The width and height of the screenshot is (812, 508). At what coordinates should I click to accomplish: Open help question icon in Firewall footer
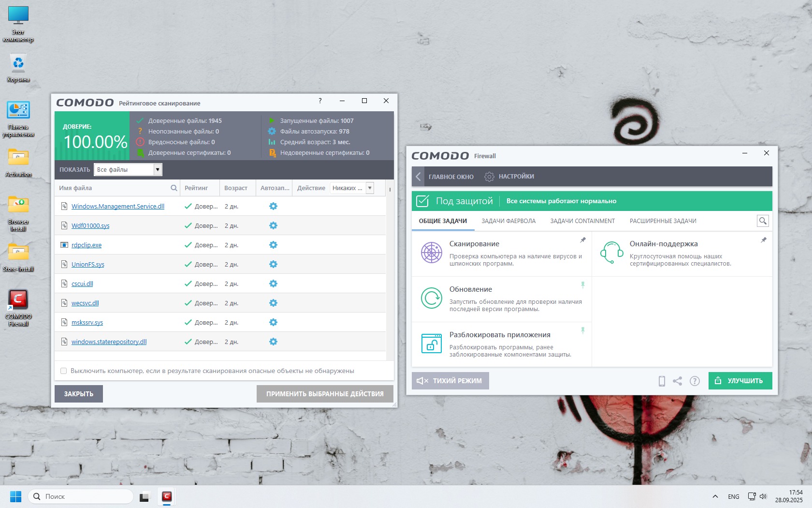coord(695,381)
